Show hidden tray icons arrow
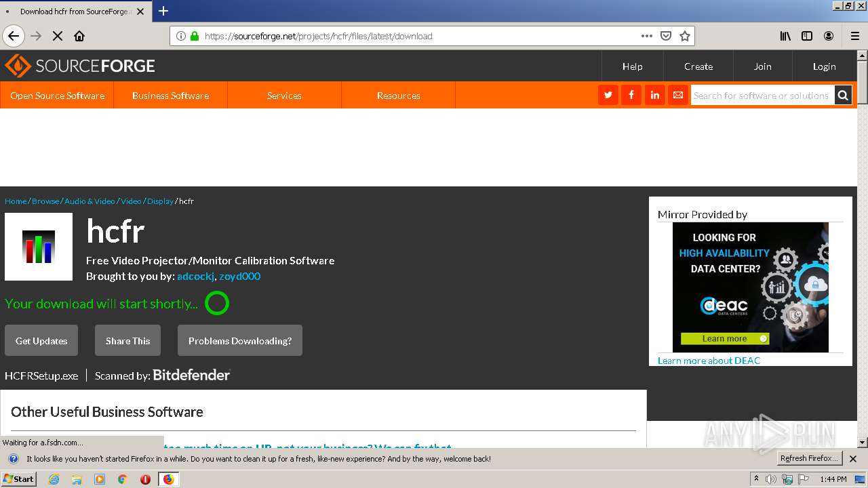The height and width of the screenshot is (488, 868). 757,479
